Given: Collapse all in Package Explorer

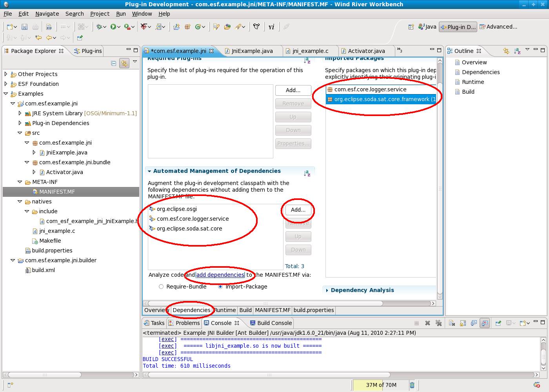Looking at the screenshot, I should [x=114, y=63].
